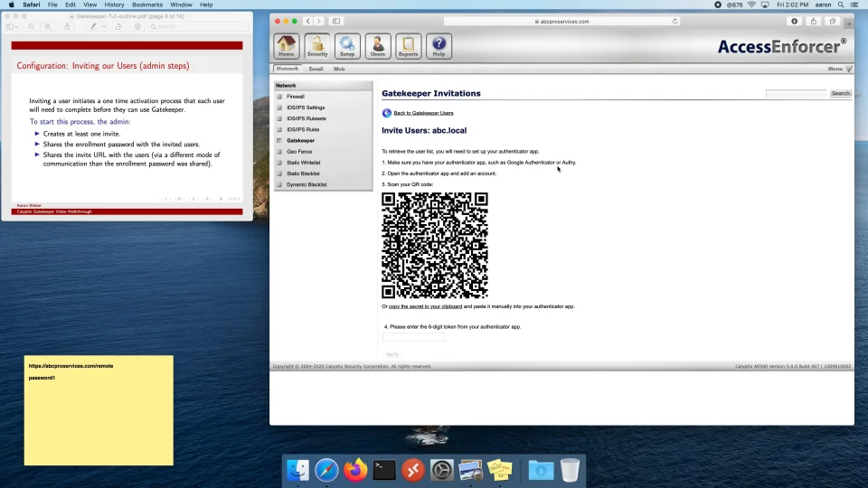Viewport: 868px width, 488px height.
Task: Click the Users icon button
Action: [x=378, y=45]
